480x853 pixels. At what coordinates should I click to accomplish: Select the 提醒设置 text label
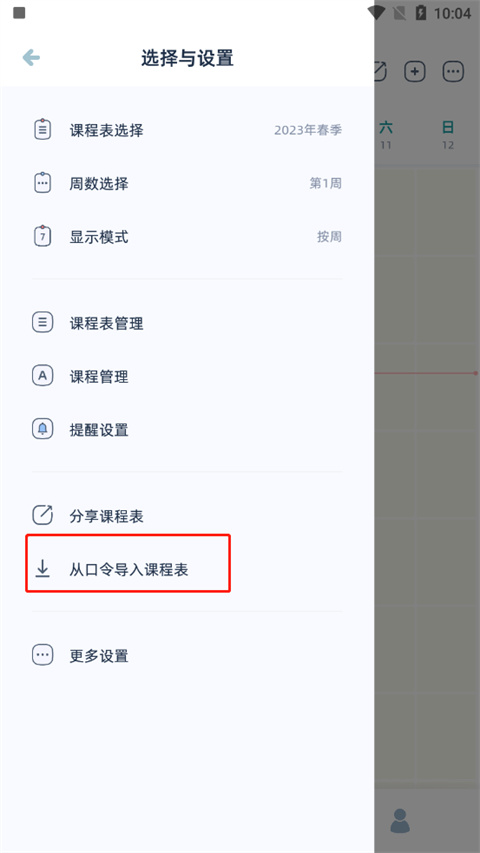tap(99, 430)
